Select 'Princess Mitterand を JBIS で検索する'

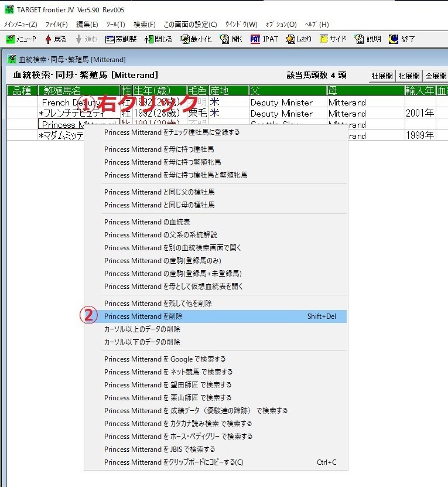coord(159,449)
